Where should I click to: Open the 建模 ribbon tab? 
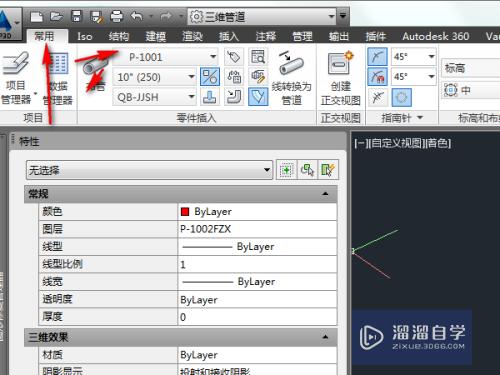click(x=155, y=36)
